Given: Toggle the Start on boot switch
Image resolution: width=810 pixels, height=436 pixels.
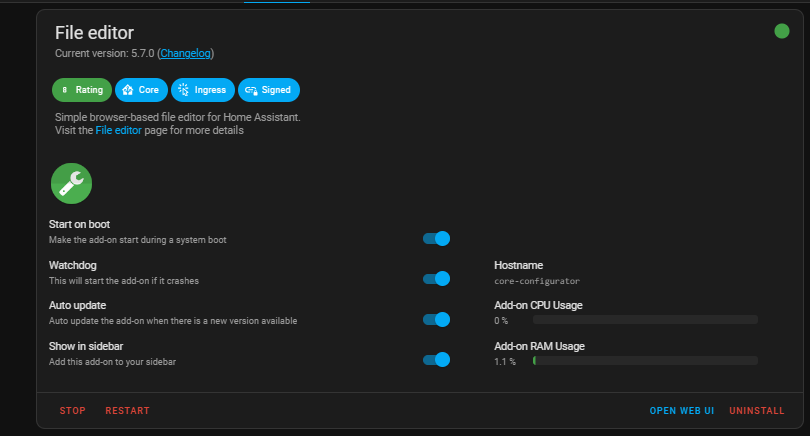Looking at the screenshot, I should click(x=437, y=239).
